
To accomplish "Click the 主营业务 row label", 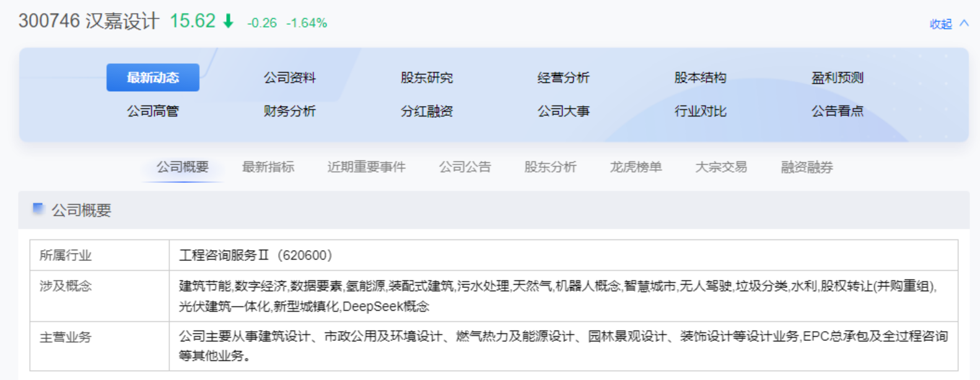I will [x=66, y=337].
